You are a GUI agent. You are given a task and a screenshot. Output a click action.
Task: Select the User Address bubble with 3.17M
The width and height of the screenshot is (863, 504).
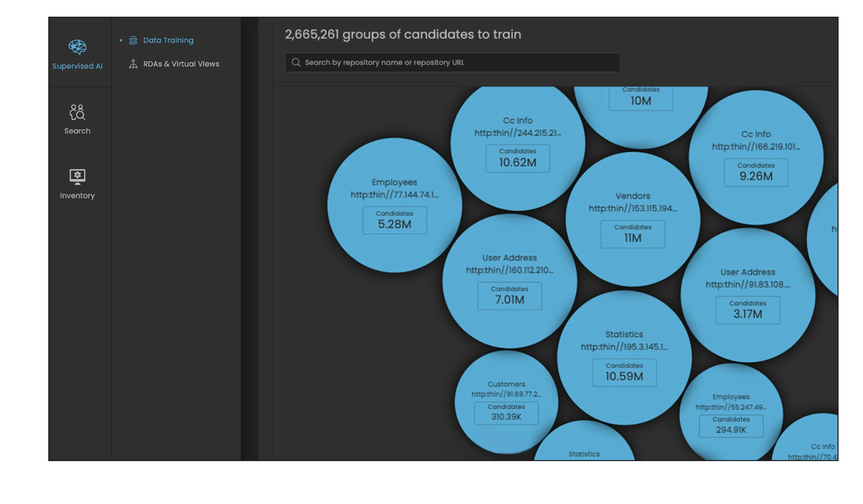click(x=747, y=293)
